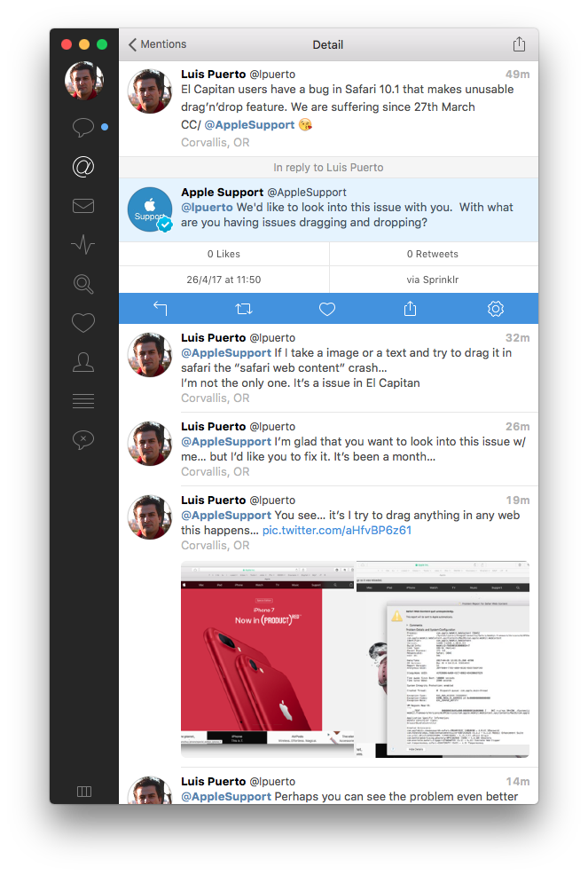Click the 26/4/17 at 11:50 timestamp
The image size is (588, 875).
pyautogui.click(x=223, y=280)
